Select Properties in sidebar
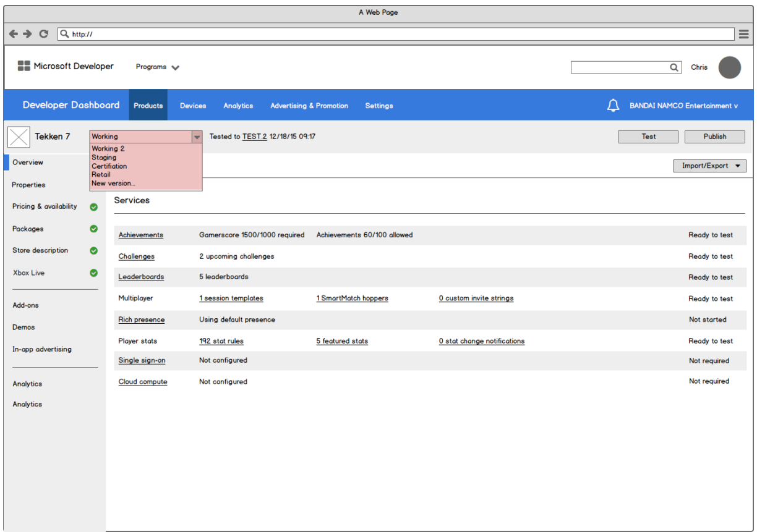 coord(28,185)
